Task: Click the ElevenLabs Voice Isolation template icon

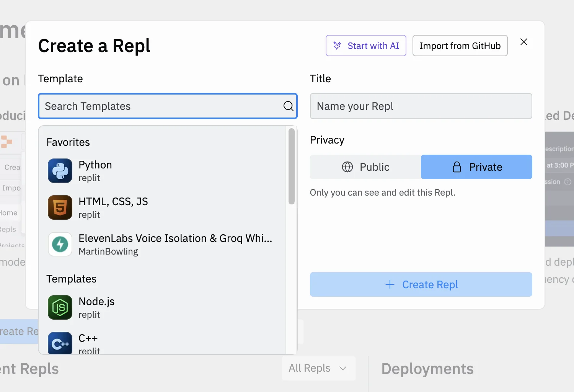Action: coord(60,244)
